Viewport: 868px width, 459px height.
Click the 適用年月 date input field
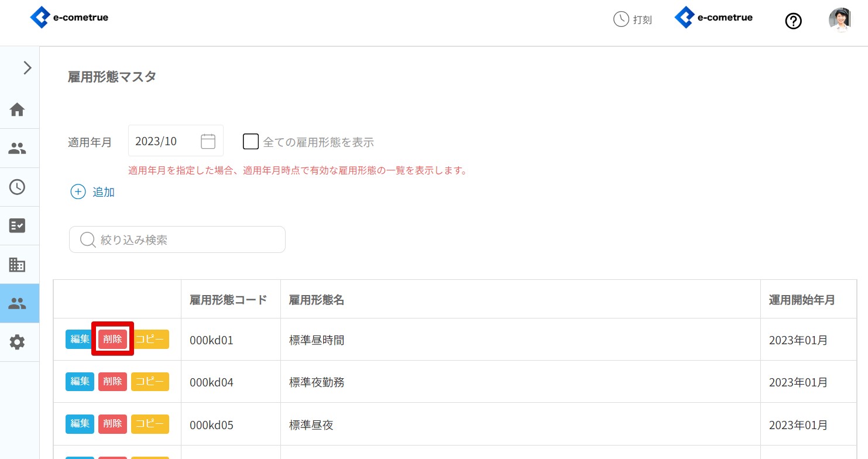point(164,141)
